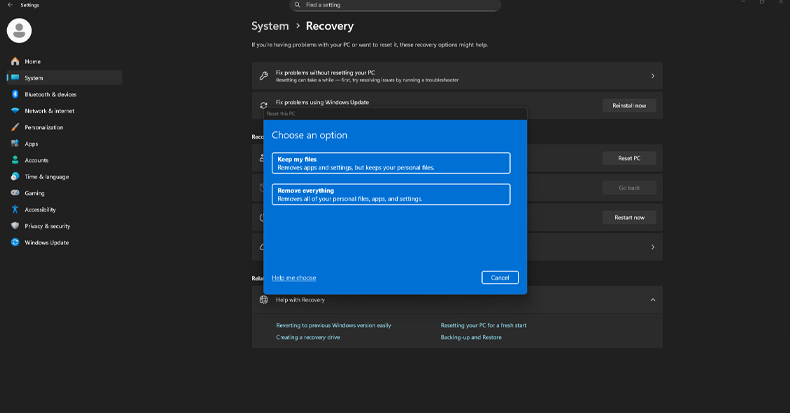790x413 pixels.
Task: Select Apps in sidebar
Action: (64, 144)
